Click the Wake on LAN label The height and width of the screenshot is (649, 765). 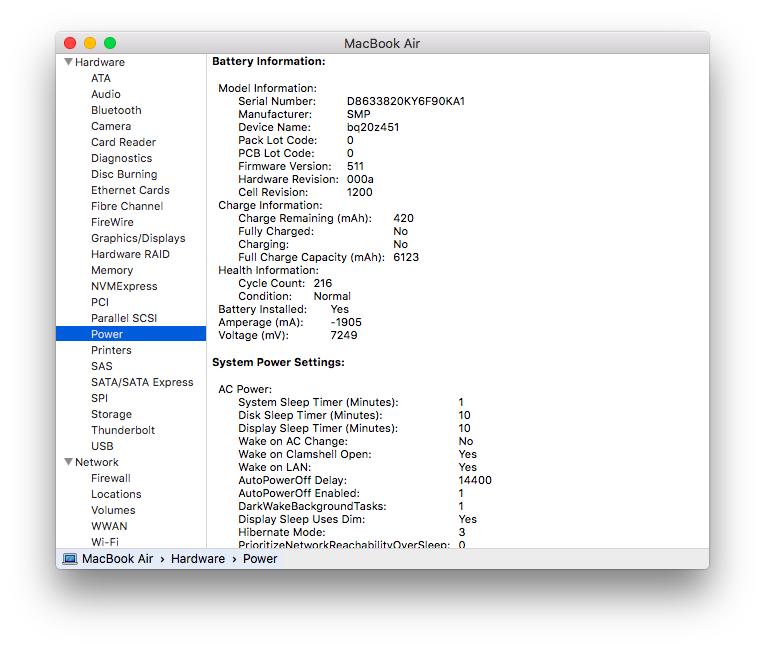pyautogui.click(x=274, y=467)
